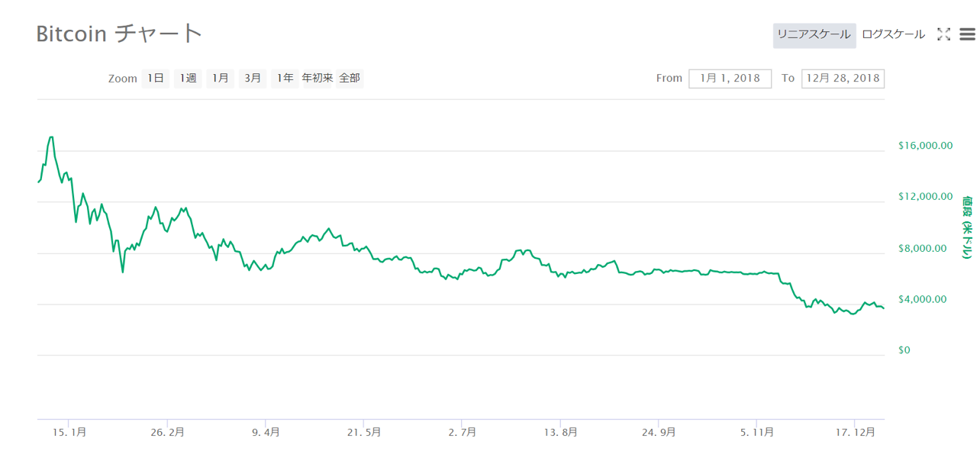
Task: Edit the To date field
Action: point(843,78)
